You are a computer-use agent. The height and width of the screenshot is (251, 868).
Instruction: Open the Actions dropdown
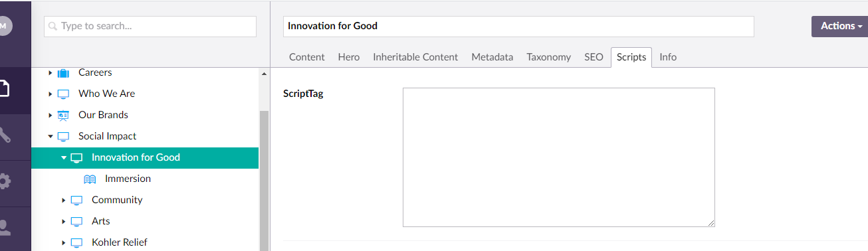(x=840, y=26)
